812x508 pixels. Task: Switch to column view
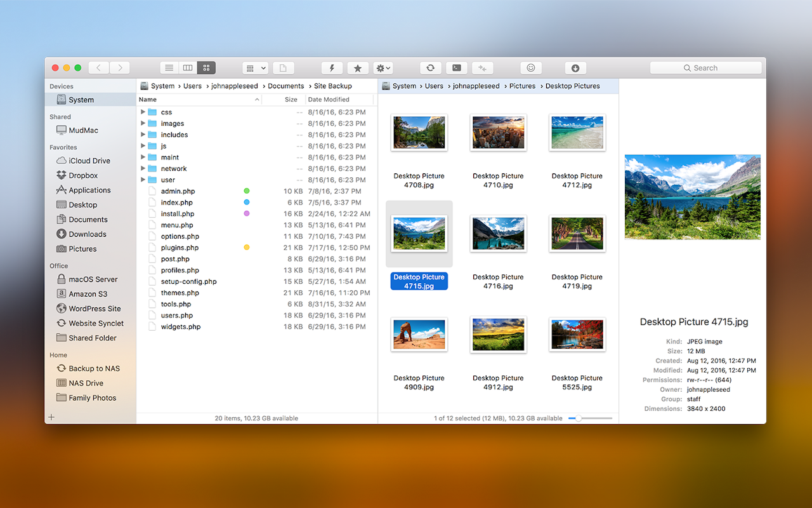(x=187, y=67)
